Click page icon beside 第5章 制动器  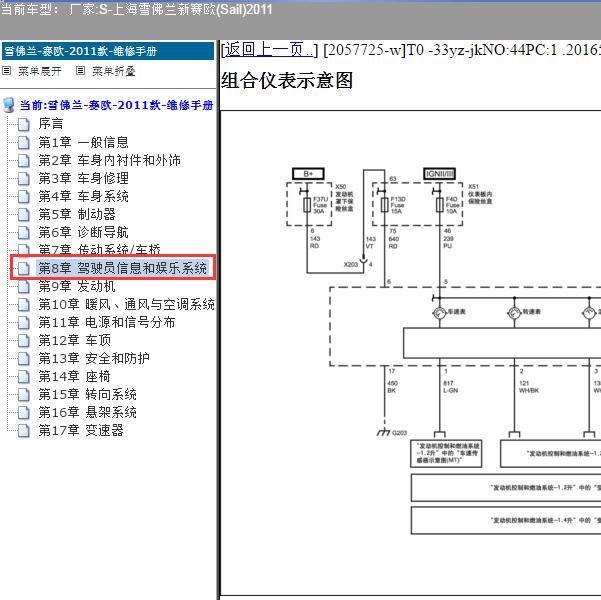click(24, 215)
